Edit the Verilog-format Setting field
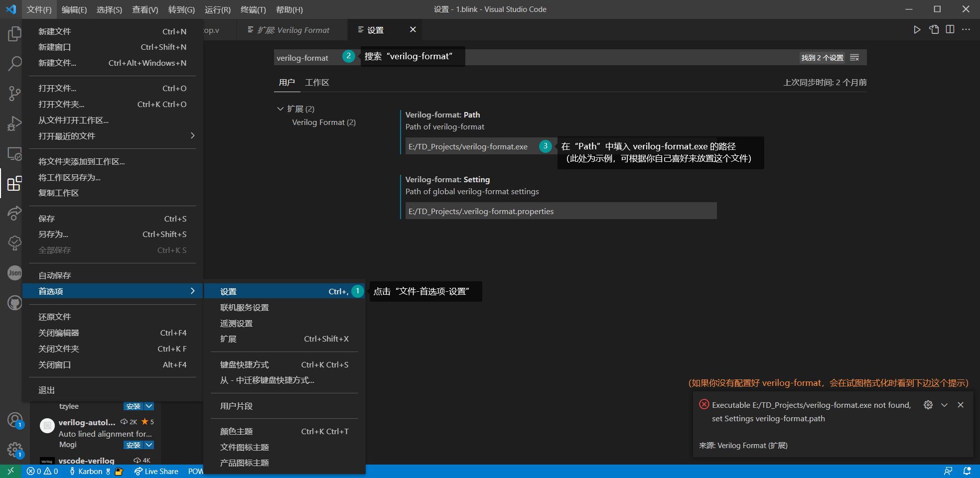The width and height of the screenshot is (980, 478). coord(561,211)
